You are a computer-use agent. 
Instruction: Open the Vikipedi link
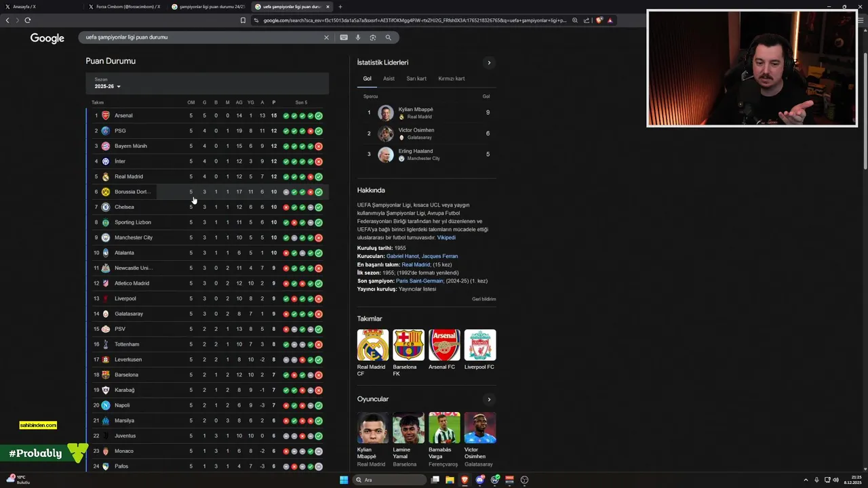(446, 238)
